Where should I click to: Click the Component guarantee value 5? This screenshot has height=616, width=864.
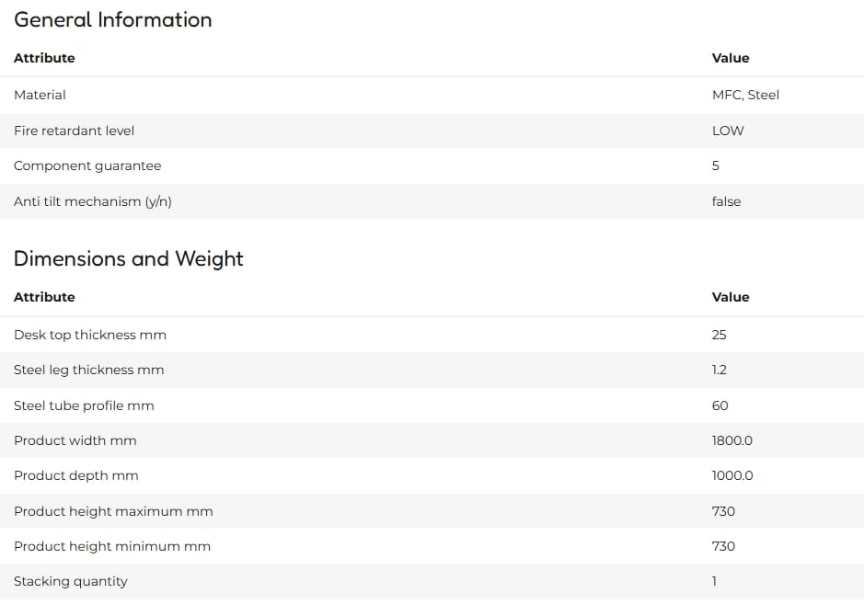(715, 165)
